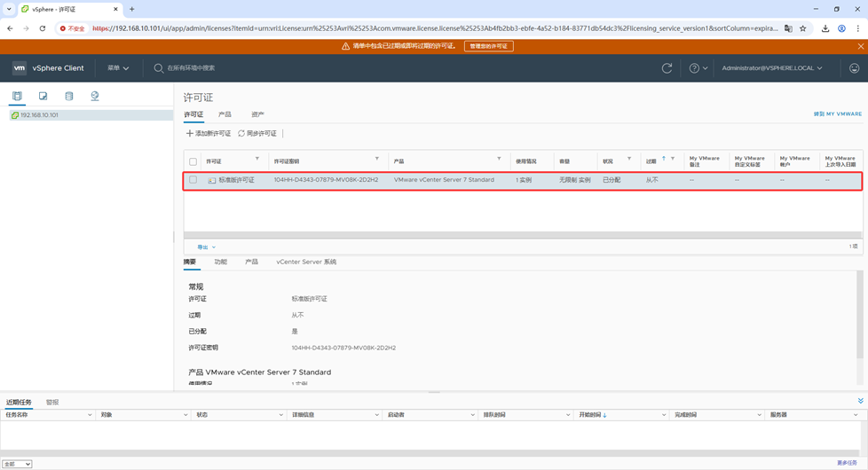Switch to the VMs and Templates view
Image resolution: width=868 pixels, height=470 pixels.
tap(43, 96)
